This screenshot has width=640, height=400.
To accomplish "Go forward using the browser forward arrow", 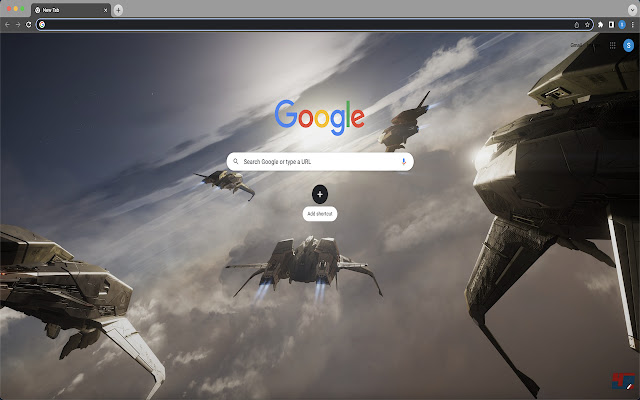I will pyautogui.click(x=18, y=25).
